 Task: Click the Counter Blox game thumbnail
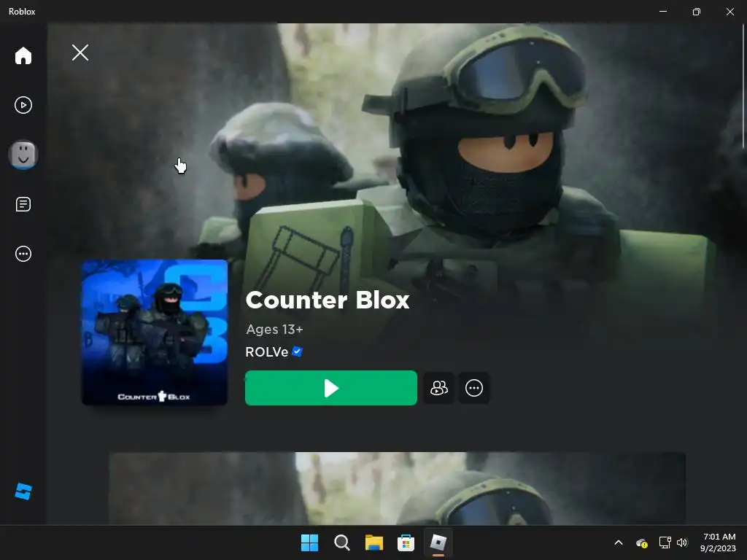tap(155, 332)
